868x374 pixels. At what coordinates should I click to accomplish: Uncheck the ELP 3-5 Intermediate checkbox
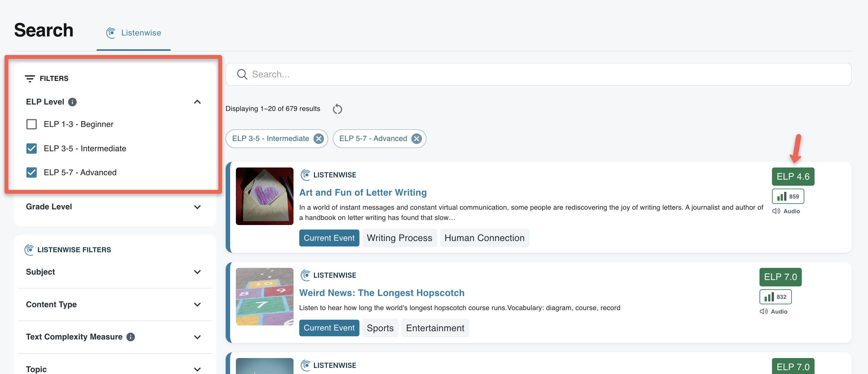(31, 148)
